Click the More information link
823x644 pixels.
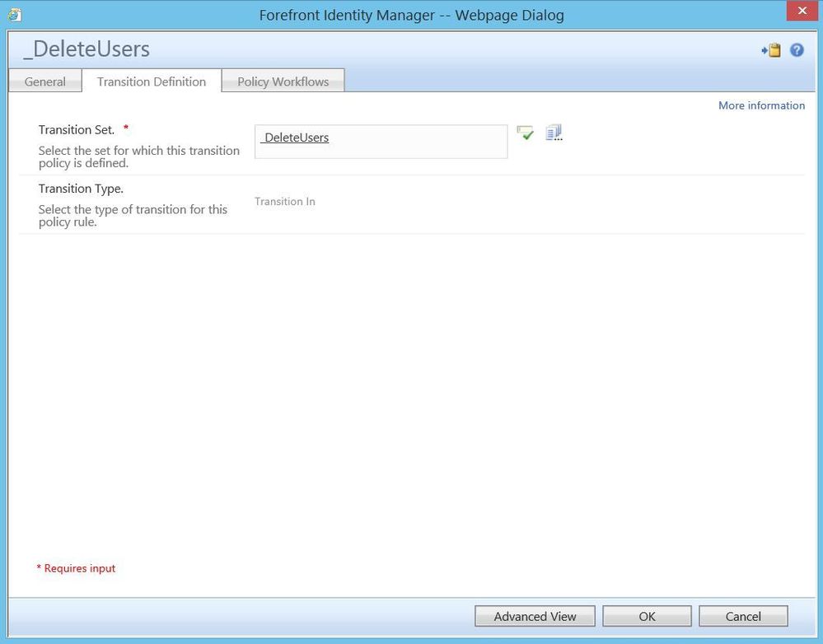point(761,105)
